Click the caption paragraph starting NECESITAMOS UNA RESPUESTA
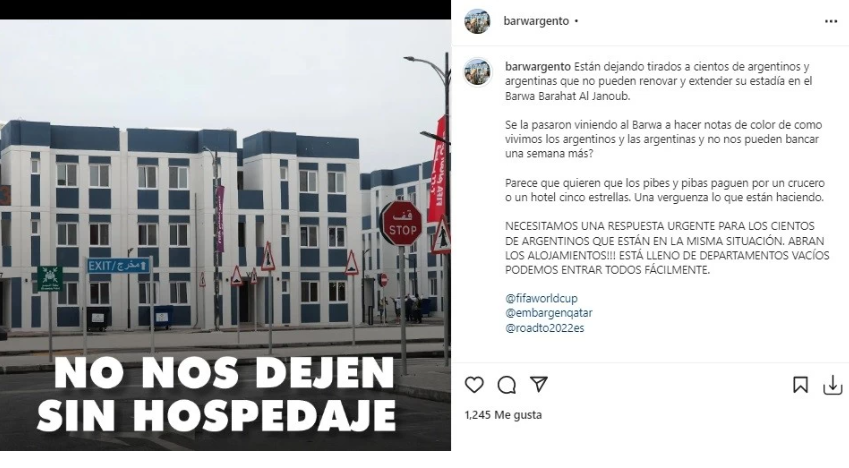 [x=667, y=248]
